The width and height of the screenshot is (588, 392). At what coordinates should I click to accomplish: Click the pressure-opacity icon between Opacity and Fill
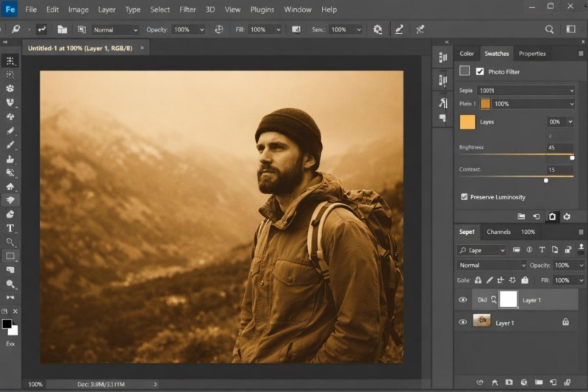point(219,29)
